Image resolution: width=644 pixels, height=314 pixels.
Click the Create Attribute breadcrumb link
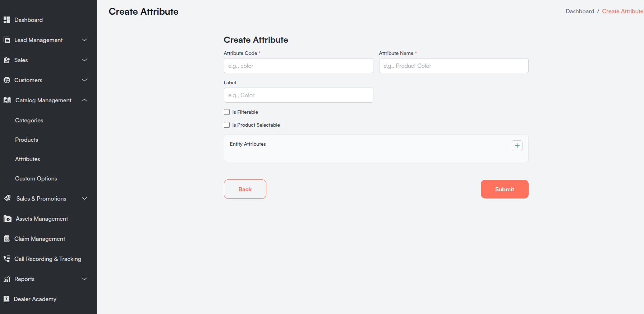[622, 11]
